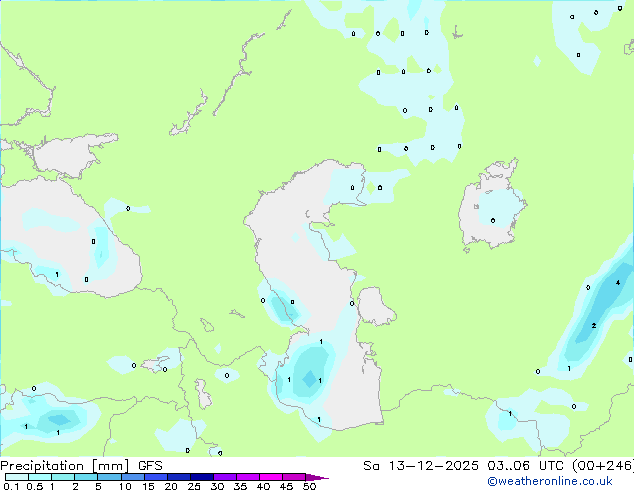Viewport: 634px width, 490px height.
Task: Click the "03..06 UTC" time range text
Action: [526, 466]
